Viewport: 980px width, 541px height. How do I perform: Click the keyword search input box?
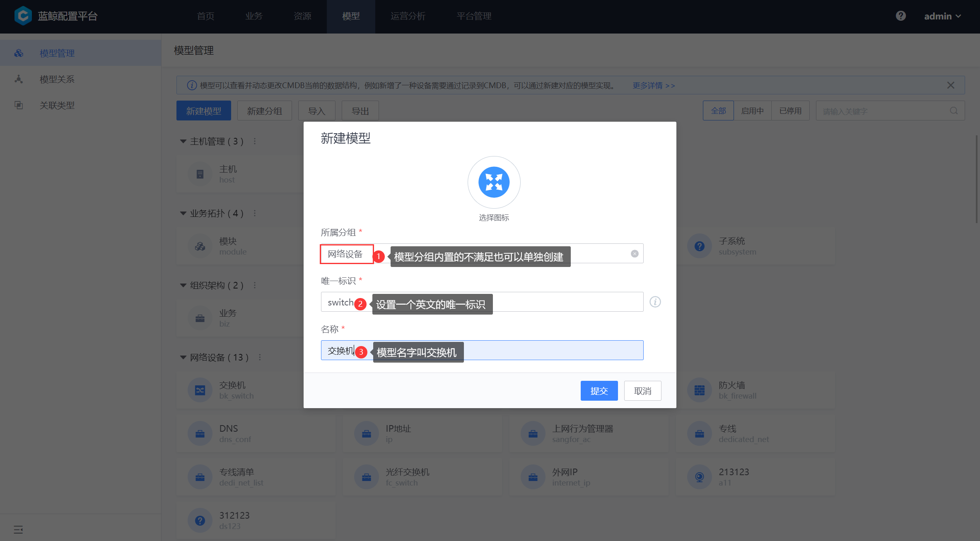click(x=890, y=111)
